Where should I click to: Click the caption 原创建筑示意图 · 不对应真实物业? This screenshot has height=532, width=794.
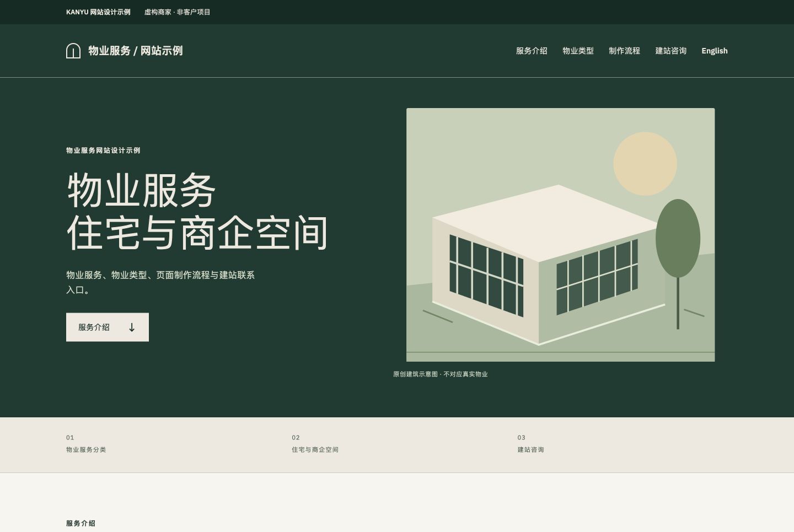point(441,374)
